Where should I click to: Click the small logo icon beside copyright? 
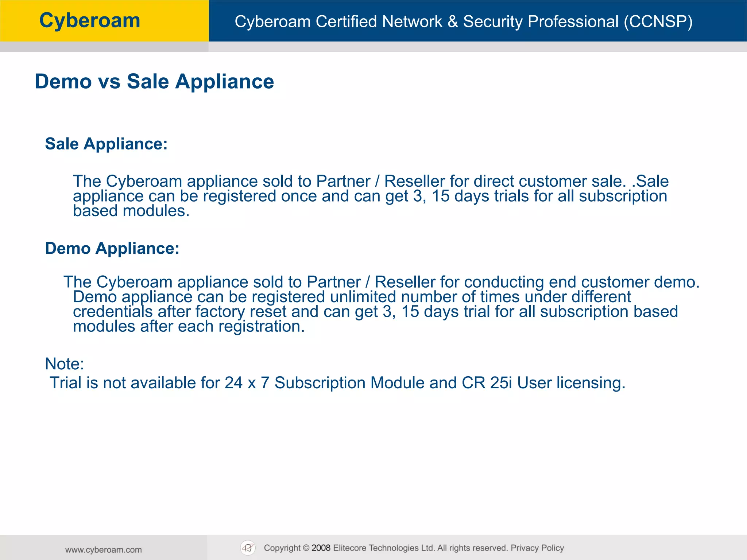click(x=248, y=548)
